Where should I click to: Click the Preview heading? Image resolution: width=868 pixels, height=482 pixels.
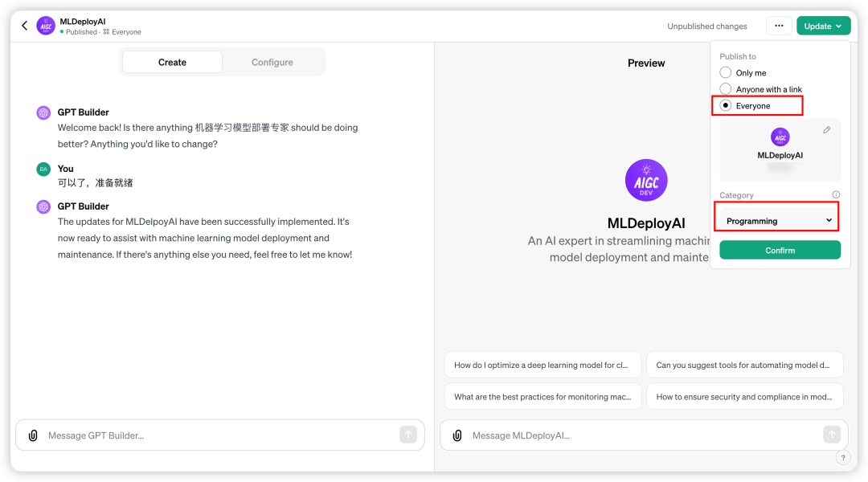click(x=646, y=63)
